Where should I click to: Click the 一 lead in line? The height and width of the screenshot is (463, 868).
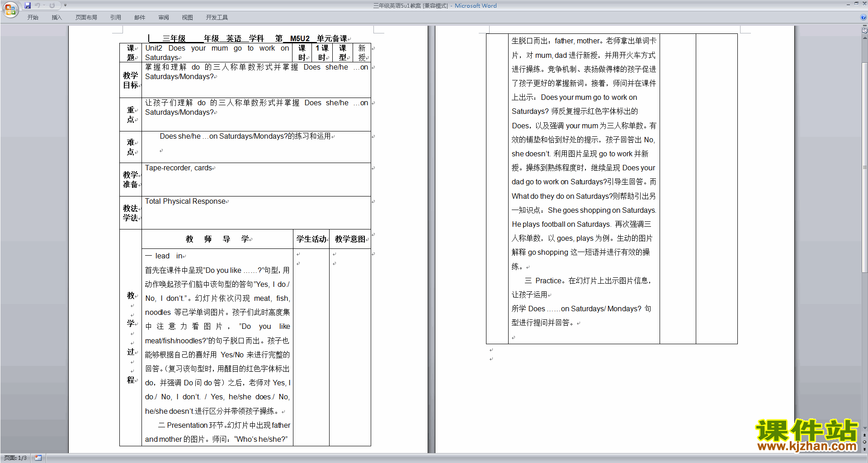tap(164, 256)
